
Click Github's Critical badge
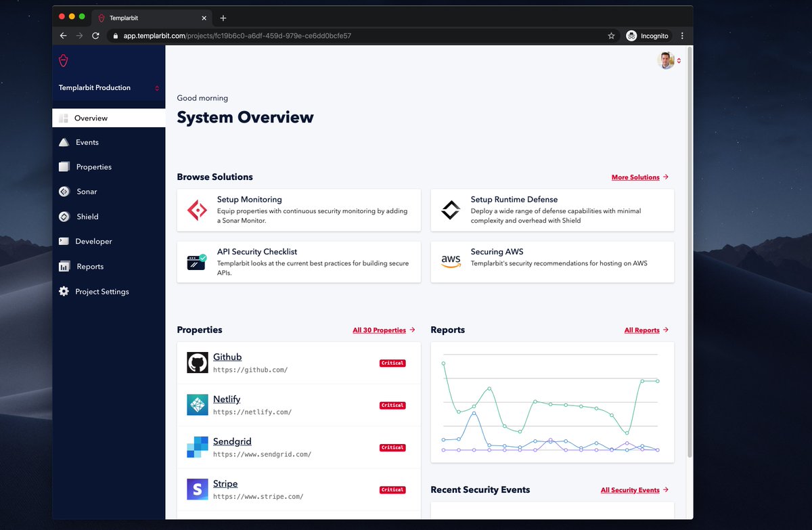point(392,363)
